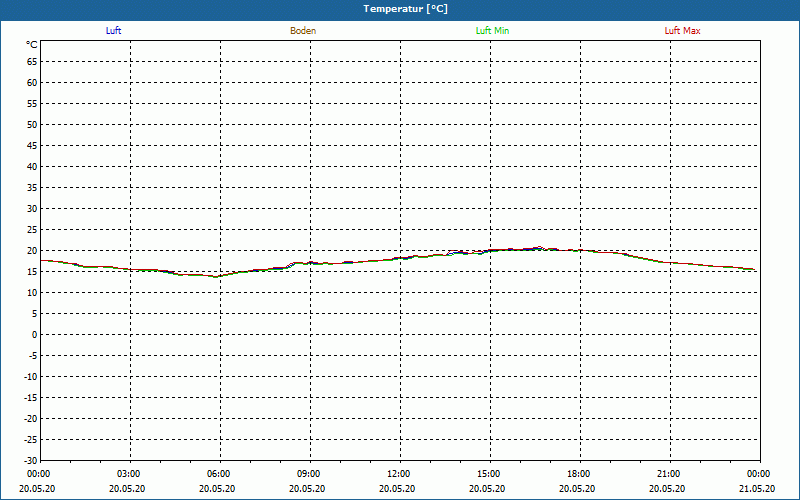Click the Temperatur [°C] chart title
Viewport: 800px width, 500px height.
click(x=406, y=9)
